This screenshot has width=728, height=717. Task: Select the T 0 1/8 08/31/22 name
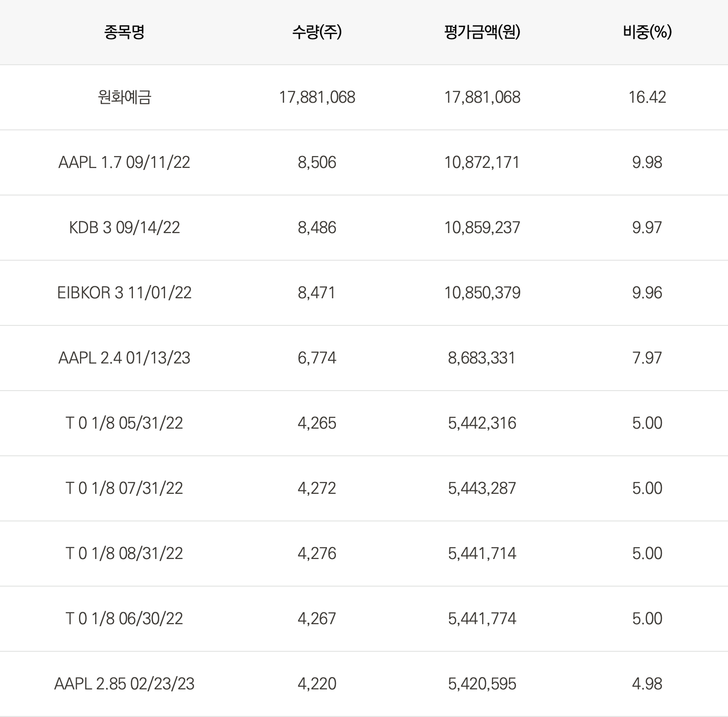point(124,554)
